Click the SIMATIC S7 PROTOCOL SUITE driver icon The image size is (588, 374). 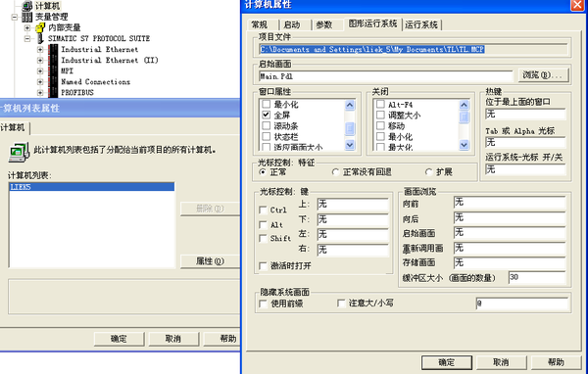point(40,38)
